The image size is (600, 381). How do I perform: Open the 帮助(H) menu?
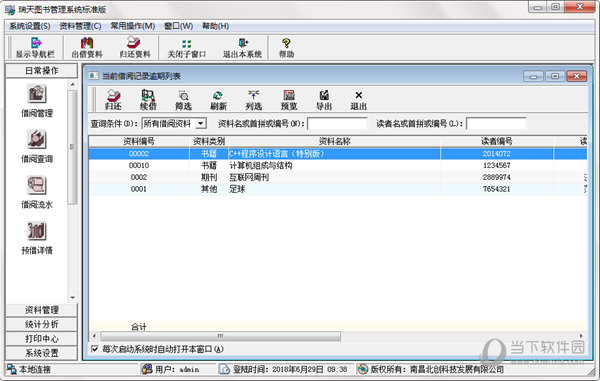[x=215, y=26]
